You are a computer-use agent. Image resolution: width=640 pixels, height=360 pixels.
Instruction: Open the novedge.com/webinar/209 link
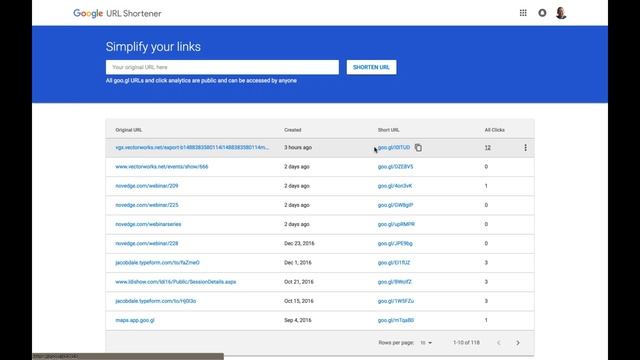tap(147, 186)
